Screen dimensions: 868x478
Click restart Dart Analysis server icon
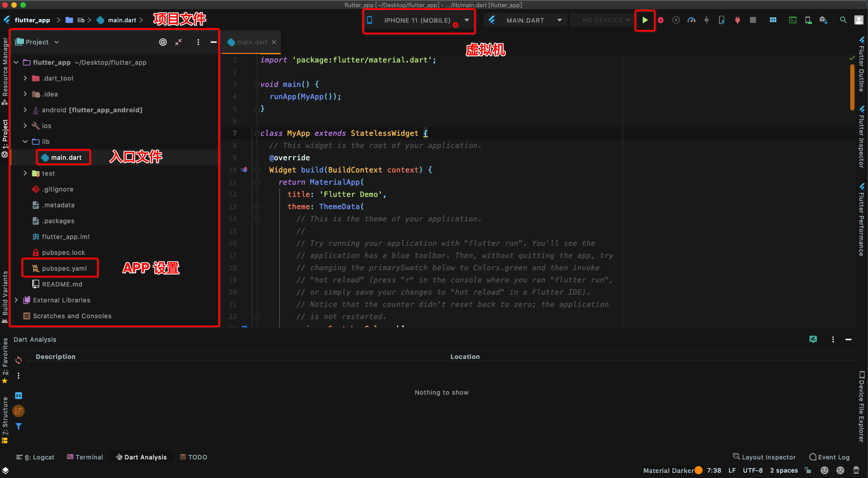click(19, 360)
